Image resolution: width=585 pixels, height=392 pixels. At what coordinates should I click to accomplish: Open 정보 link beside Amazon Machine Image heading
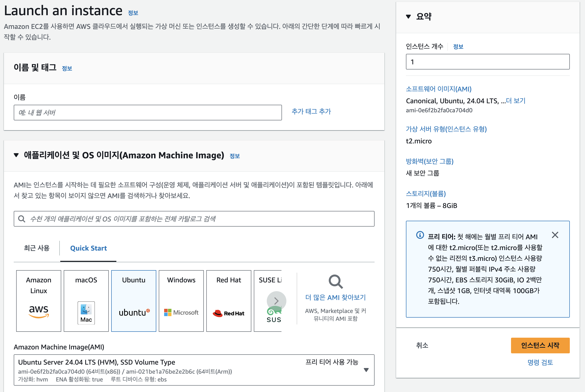click(235, 156)
